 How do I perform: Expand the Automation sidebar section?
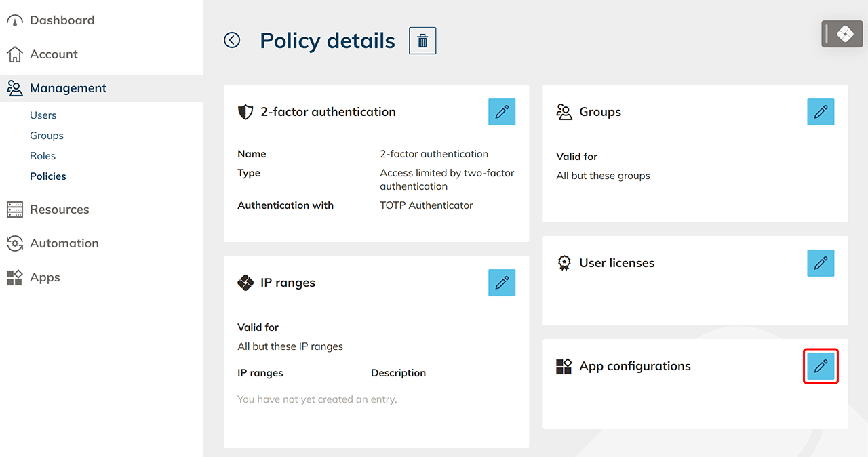[64, 243]
